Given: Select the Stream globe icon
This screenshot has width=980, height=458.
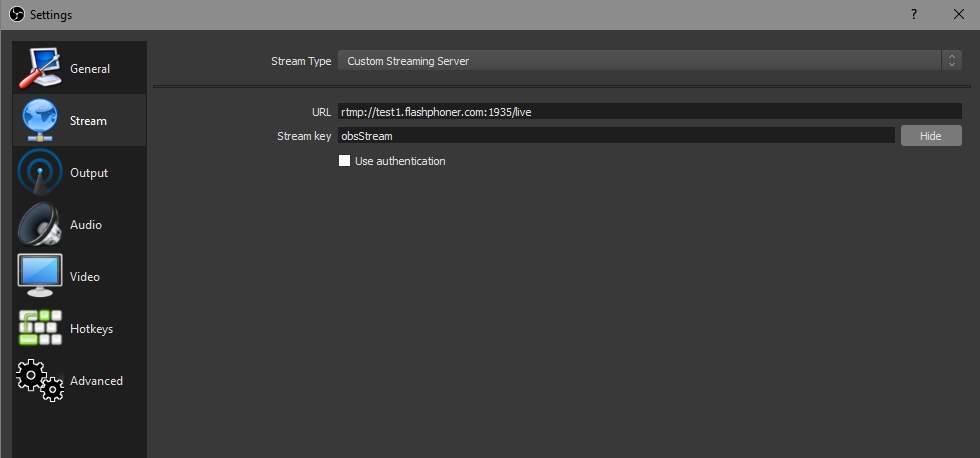Looking at the screenshot, I should (x=40, y=120).
